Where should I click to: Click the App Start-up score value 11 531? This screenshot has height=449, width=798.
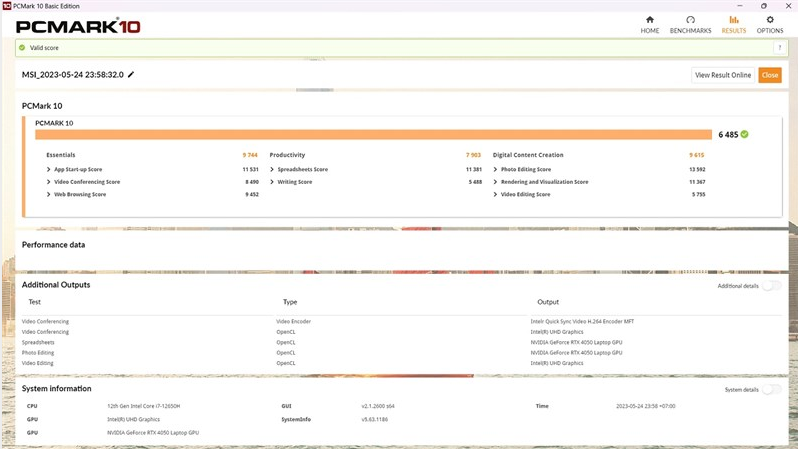point(250,170)
